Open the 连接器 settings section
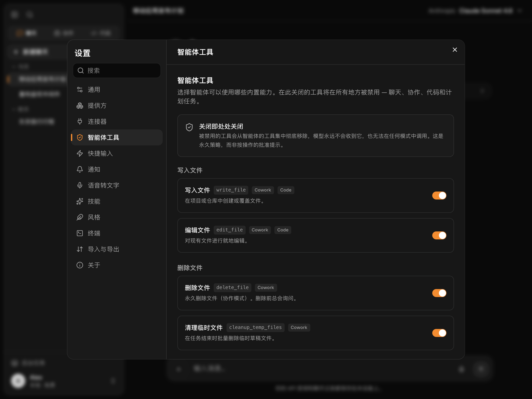Viewport: 532px width, 399px height. pyautogui.click(x=117, y=121)
